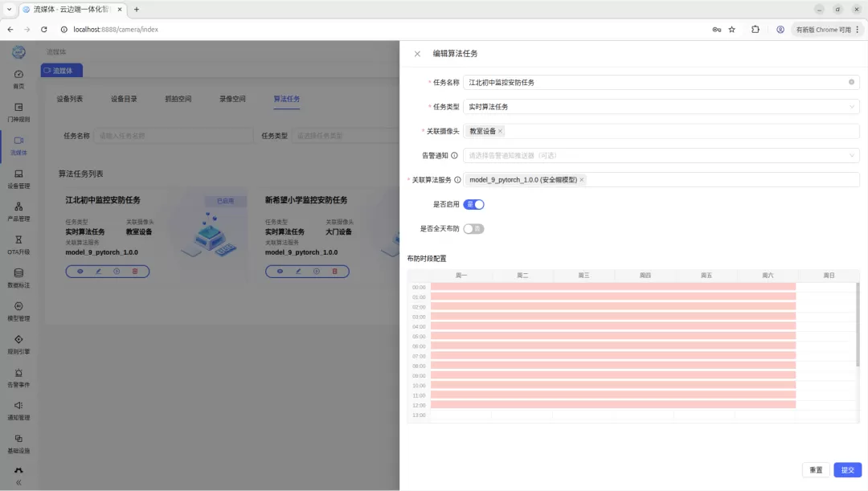This screenshot has width=868, height=491.
Task: Open the browser extensions puzzle icon
Action: pos(755,30)
